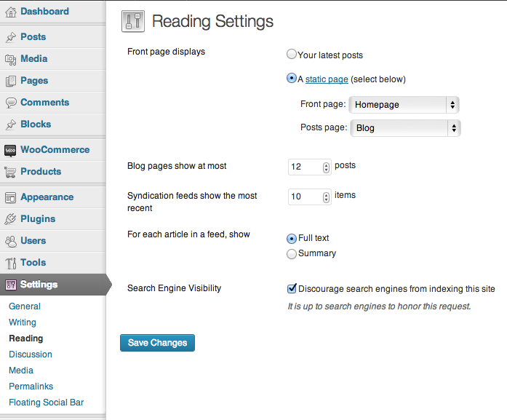Follow the static page link

327,79
